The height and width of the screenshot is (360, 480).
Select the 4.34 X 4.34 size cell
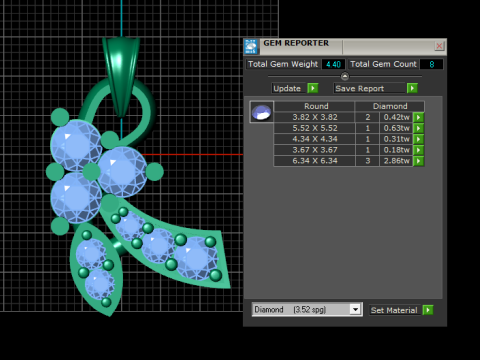point(314,139)
